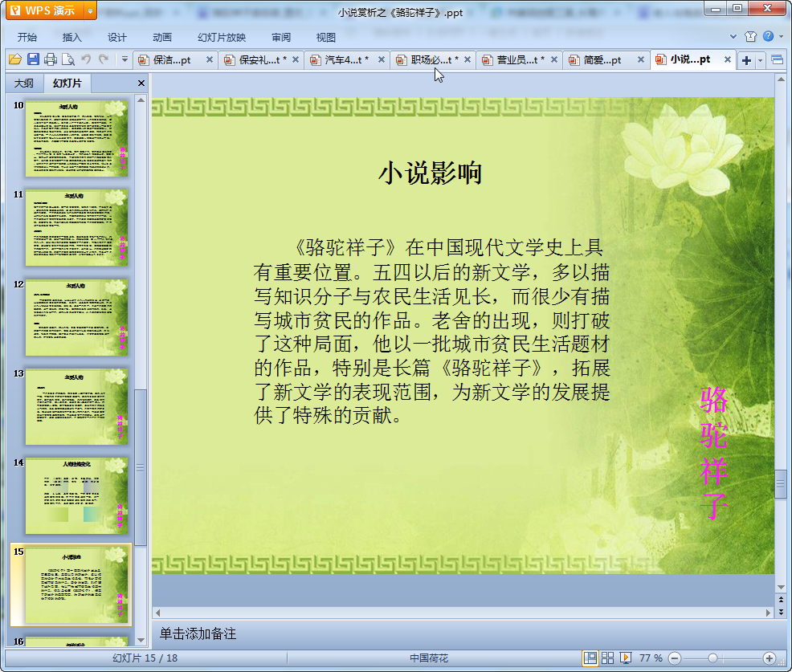Open the 设计 ribbon tab
Screen dimensions: 792x672
coord(116,37)
